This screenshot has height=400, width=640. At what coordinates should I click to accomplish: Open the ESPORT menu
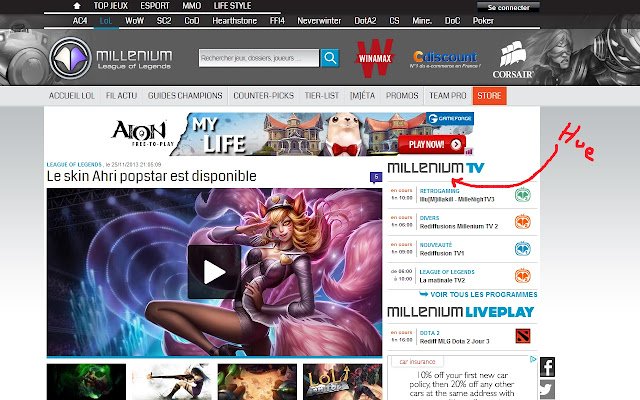click(x=155, y=6)
